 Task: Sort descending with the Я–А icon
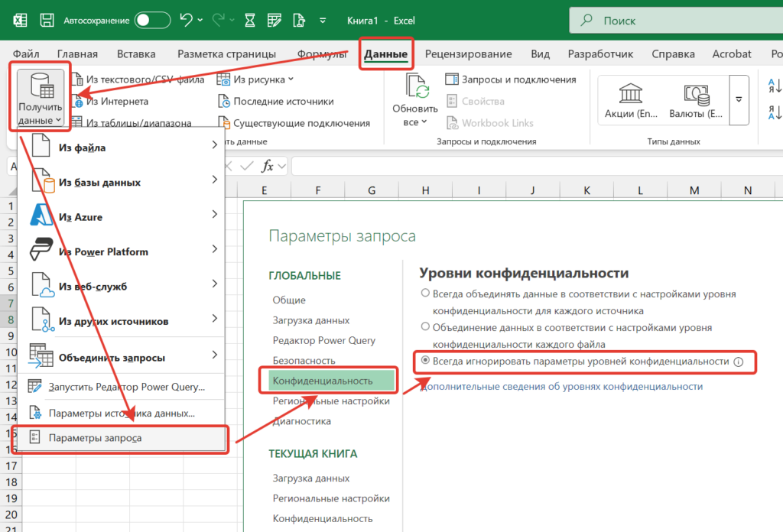point(775,112)
